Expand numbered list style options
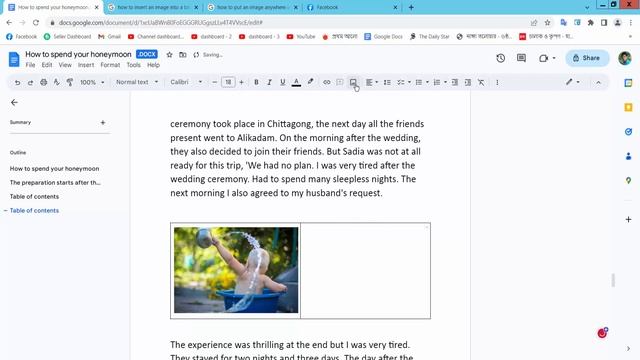This screenshot has height=360, width=640. tap(445, 82)
